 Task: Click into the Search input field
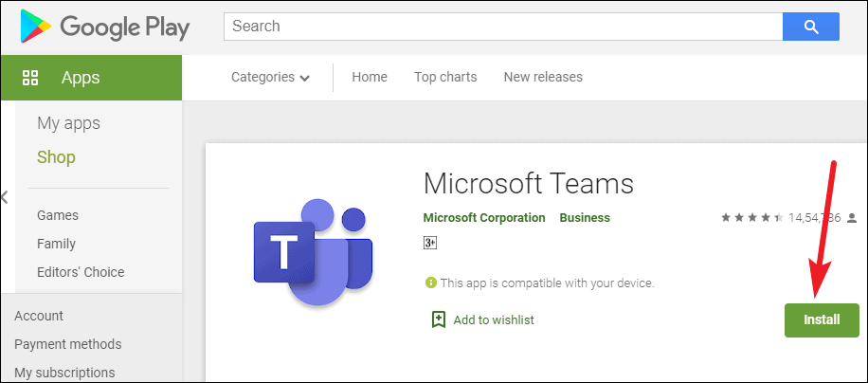(502, 27)
